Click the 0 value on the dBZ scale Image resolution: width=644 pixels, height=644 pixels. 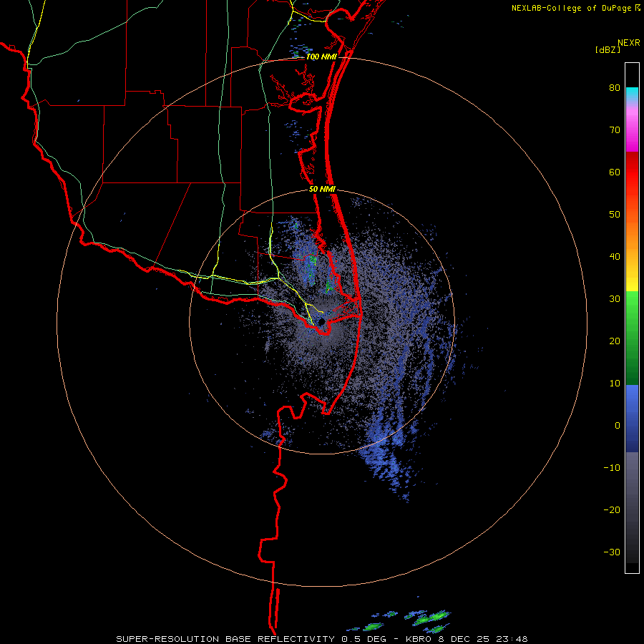coord(618,426)
